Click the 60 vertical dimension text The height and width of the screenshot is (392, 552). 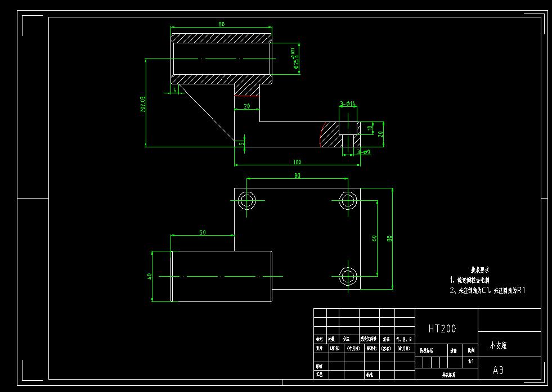pyautogui.click(x=374, y=238)
